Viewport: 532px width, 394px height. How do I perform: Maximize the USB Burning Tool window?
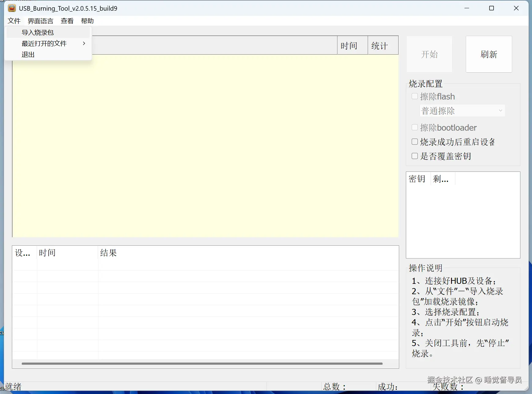click(491, 8)
